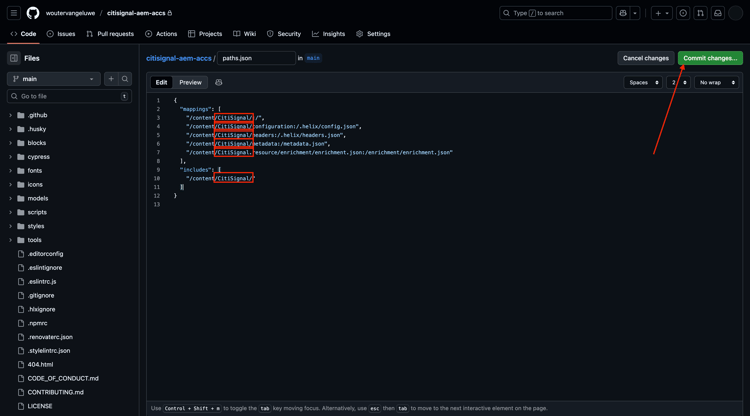Open the .stylelintrc.json file
This screenshot has width=750, height=416.
click(49, 350)
